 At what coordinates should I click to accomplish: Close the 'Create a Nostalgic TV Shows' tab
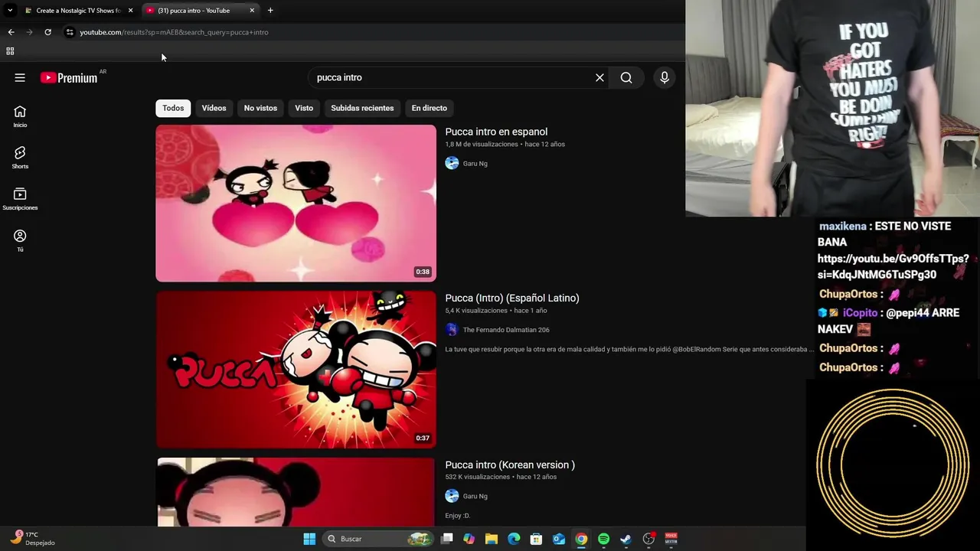pyautogui.click(x=130, y=10)
